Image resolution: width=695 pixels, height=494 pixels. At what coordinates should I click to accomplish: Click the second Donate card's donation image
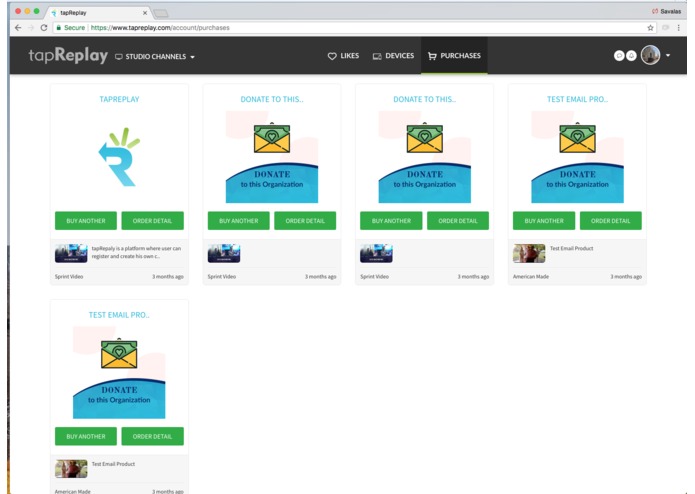[425, 156]
